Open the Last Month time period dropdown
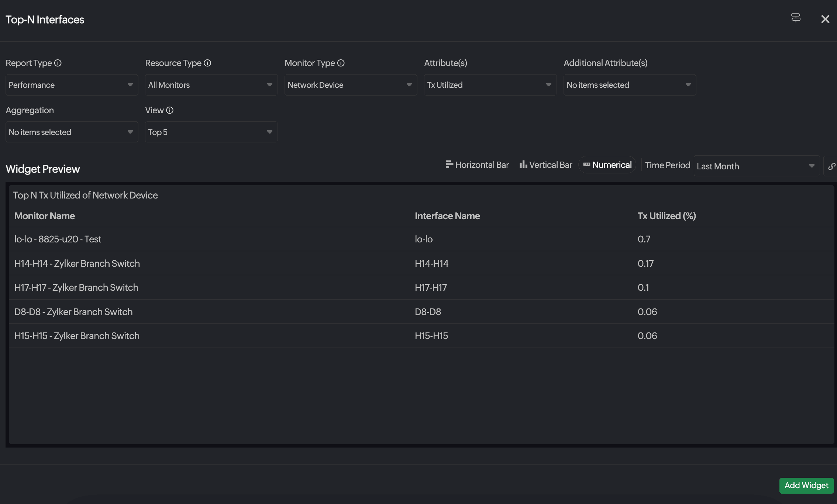 pyautogui.click(x=756, y=166)
